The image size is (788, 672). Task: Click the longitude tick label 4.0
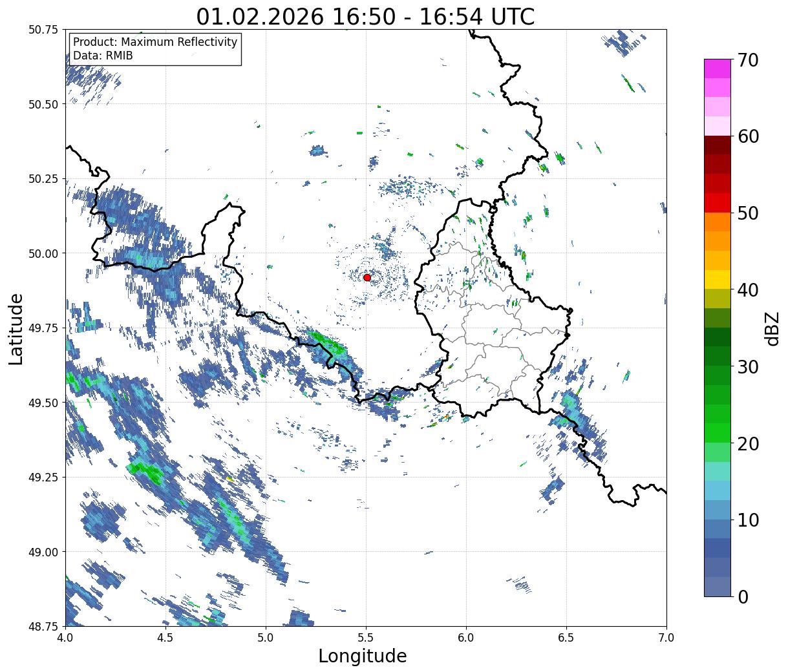tap(65, 638)
